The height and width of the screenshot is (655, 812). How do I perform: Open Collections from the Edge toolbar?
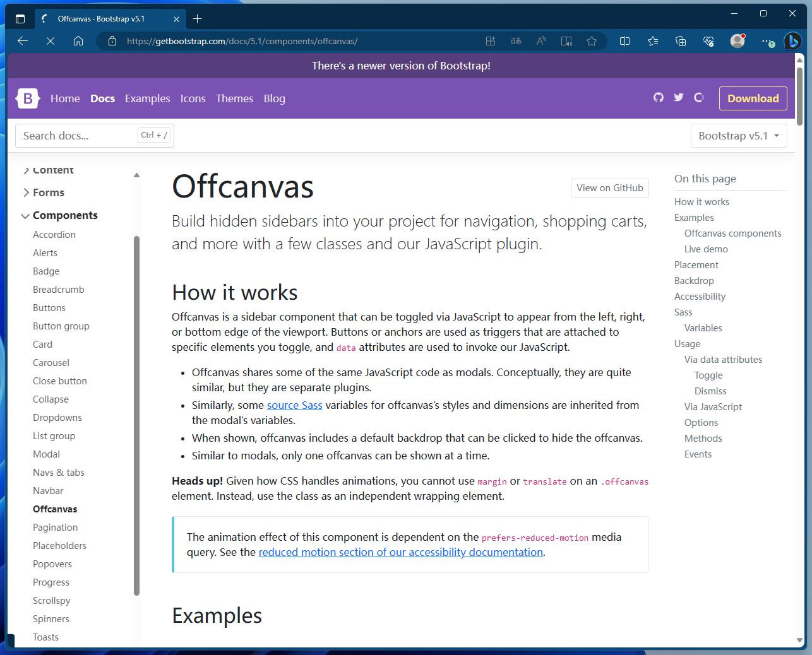681,41
